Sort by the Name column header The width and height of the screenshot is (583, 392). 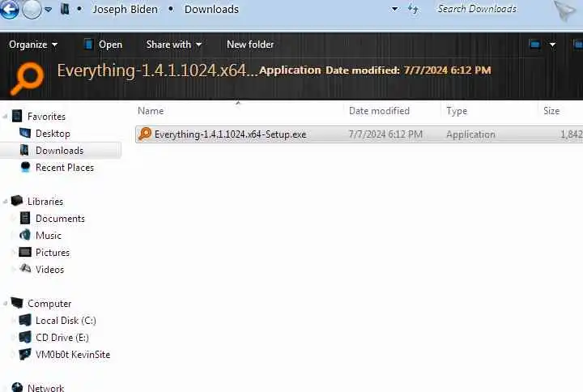coord(151,111)
